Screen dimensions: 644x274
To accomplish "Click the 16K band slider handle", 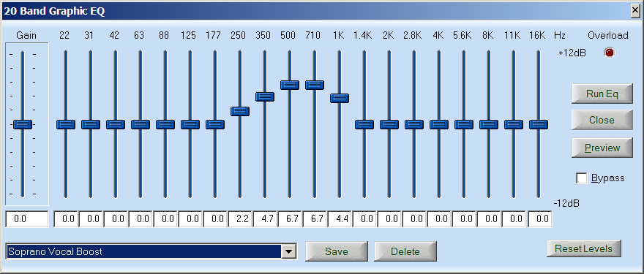I will click(x=539, y=124).
